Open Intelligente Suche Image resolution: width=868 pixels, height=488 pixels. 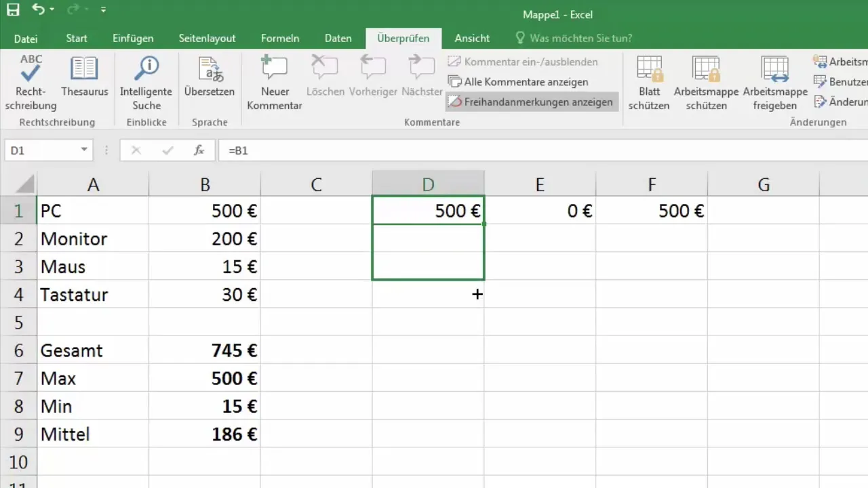(x=146, y=83)
